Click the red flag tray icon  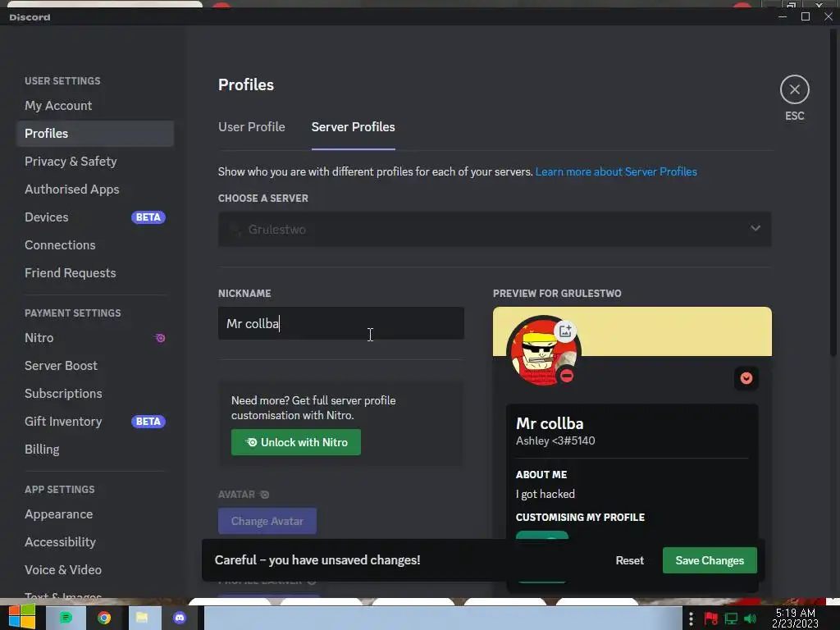click(x=711, y=619)
